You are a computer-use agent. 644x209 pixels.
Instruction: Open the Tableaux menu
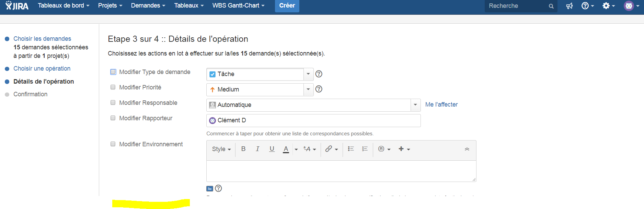point(189,5)
